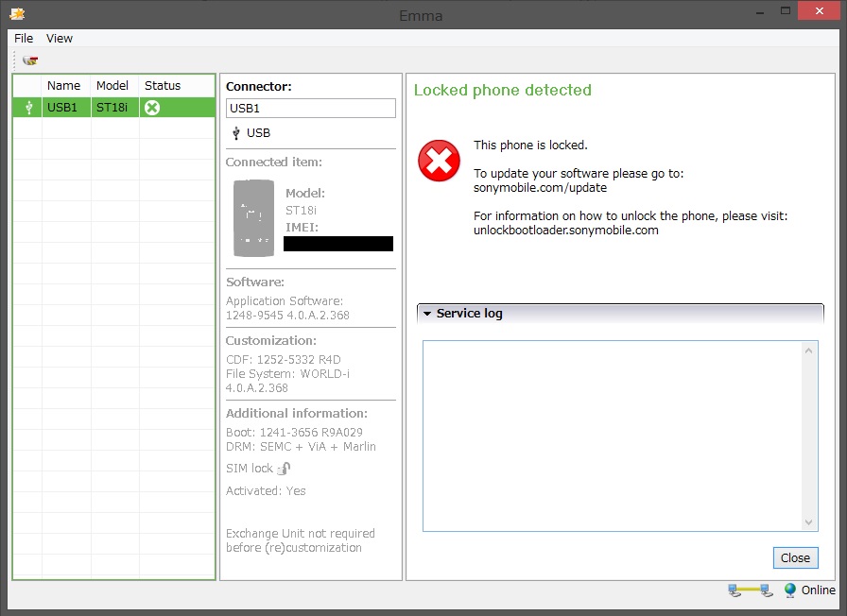Click the toolbar tool icon below the File menu
The width and height of the screenshot is (847, 616).
click(29, 60)
